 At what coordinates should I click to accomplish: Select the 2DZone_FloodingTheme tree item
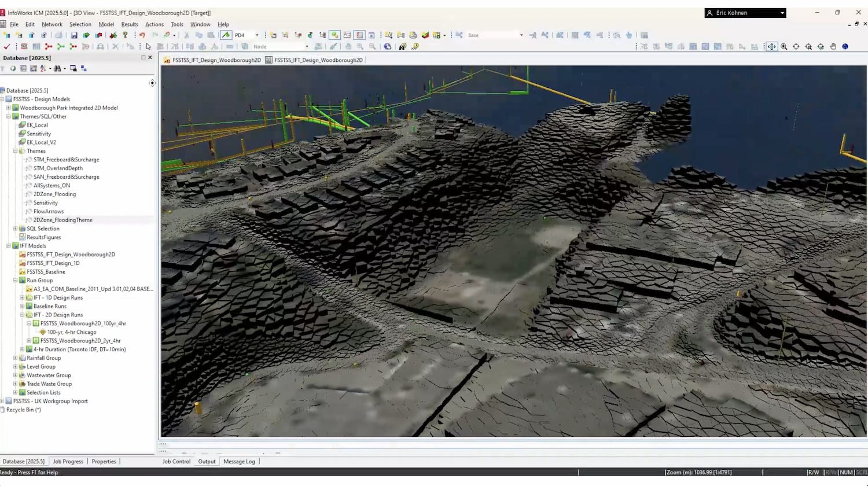coord(62,220)
